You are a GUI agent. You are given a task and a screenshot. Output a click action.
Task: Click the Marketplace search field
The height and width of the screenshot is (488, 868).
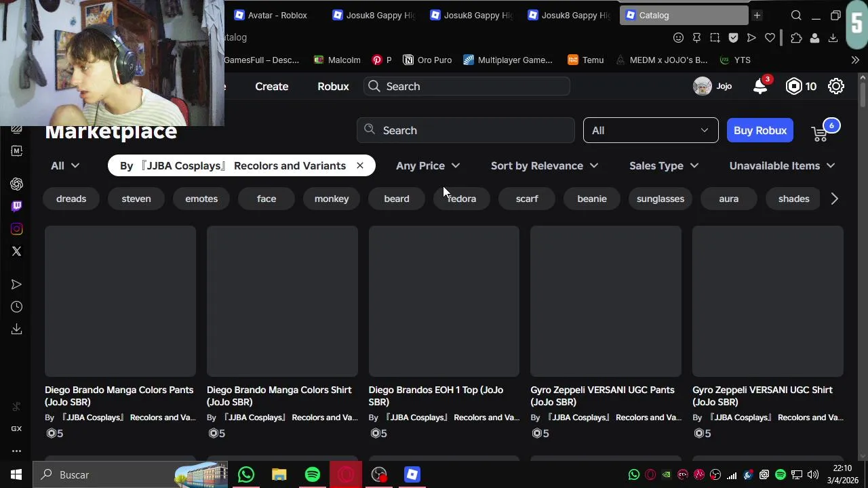pyautogui.click(x=466, y=130)
